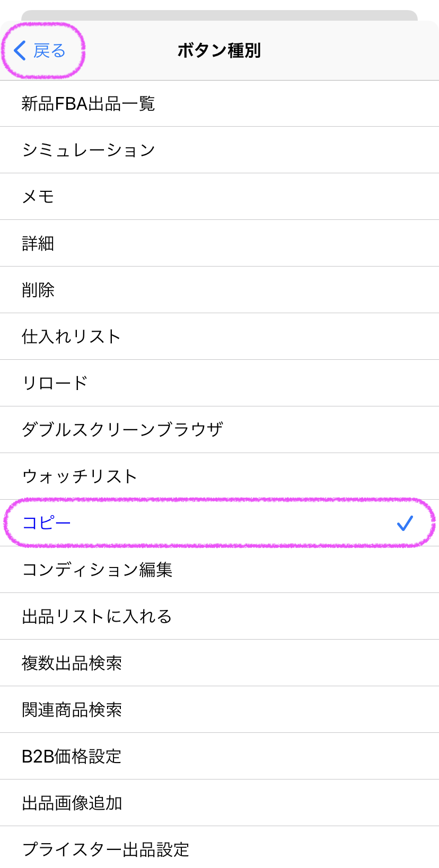
Task: Choose シミュレーション from the list
Action: point(89,150)
